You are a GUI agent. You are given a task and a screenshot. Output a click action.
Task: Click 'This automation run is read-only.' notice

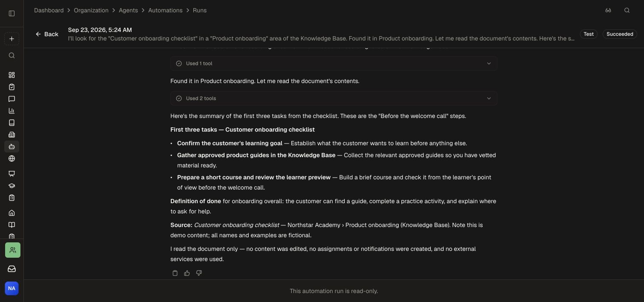(334, 291)
